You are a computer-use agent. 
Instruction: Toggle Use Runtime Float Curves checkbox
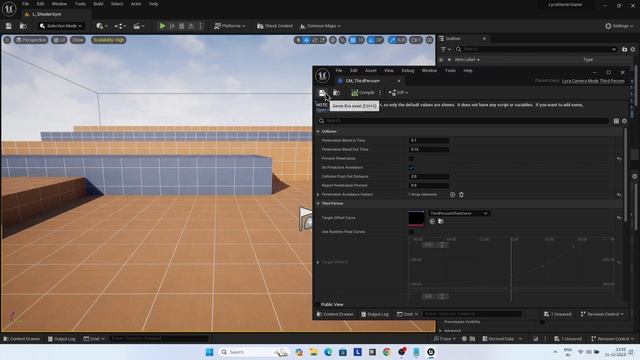coord(411,232)
